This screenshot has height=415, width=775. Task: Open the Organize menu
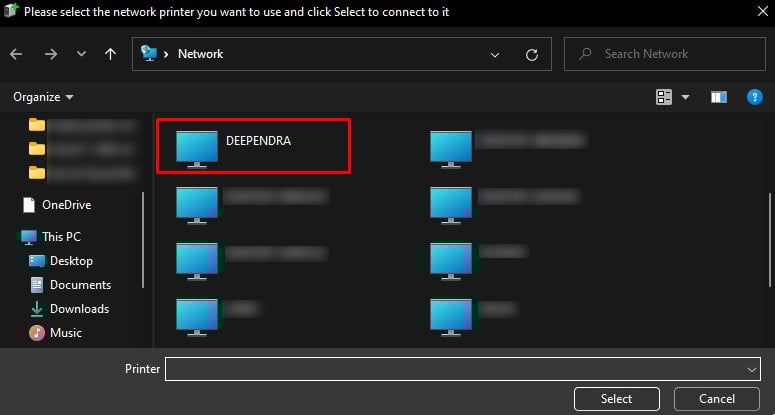click(x=43, y=97)
